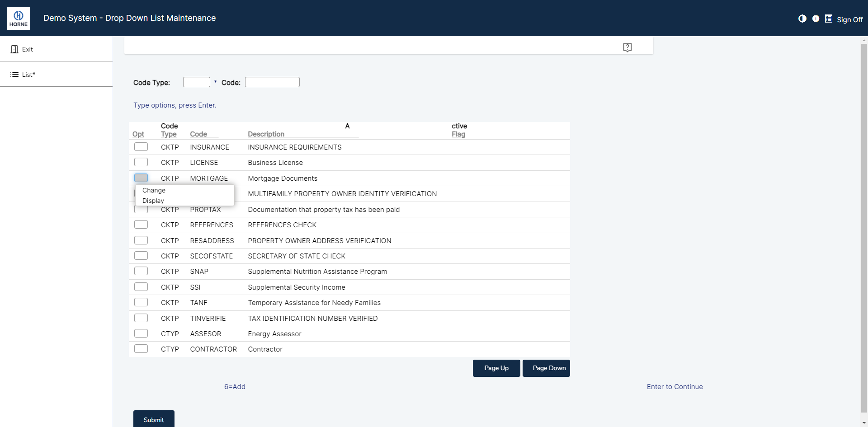
Task: Open the options menu for the TANF row
Action: (x=141, y=302)
